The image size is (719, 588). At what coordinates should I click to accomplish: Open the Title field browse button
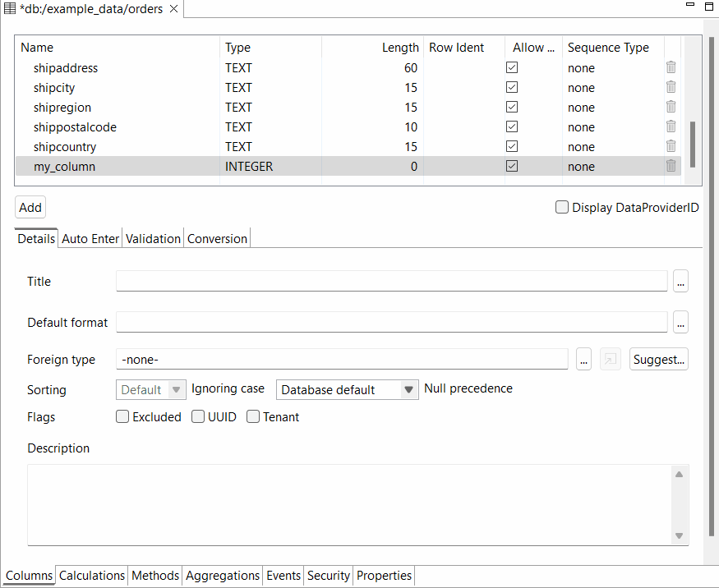pyautogui.click(x=680, y=281)
